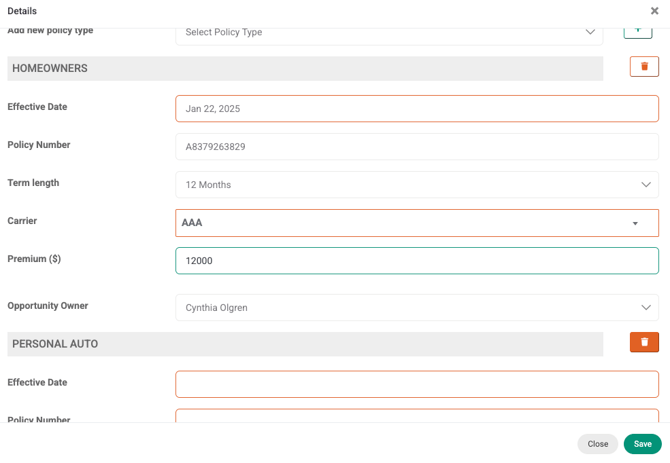Close the Details dialog with the X icon
This screenshot has width=670, height=463.
point(654,11)
